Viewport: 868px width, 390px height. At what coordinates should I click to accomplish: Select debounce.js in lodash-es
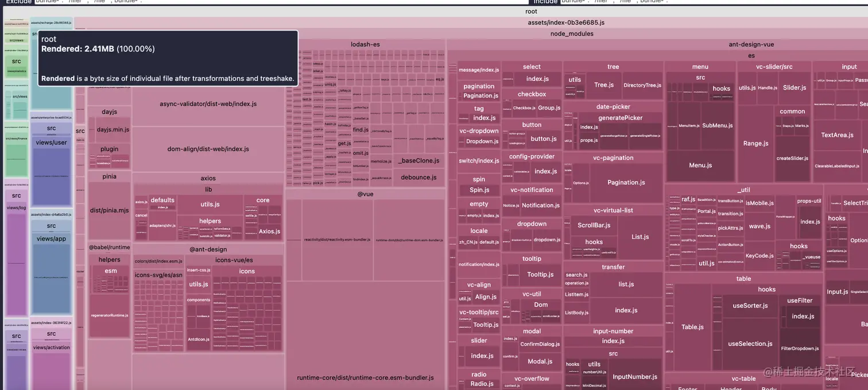point(418,177)
